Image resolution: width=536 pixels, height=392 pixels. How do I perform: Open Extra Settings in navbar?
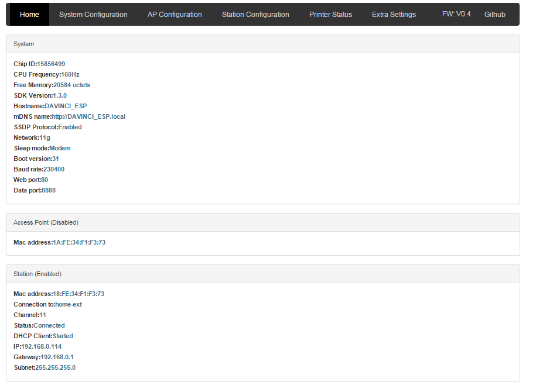[x=394, y=14]
